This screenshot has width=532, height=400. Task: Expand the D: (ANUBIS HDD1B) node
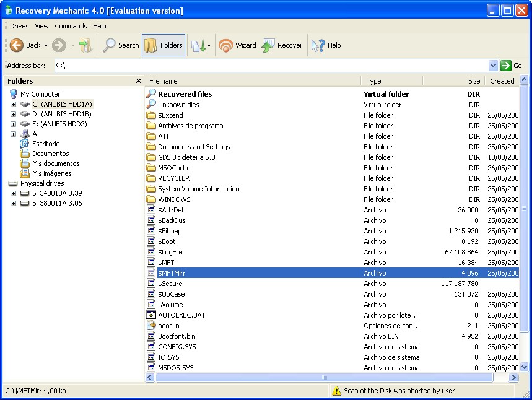(x=13, y=114)
